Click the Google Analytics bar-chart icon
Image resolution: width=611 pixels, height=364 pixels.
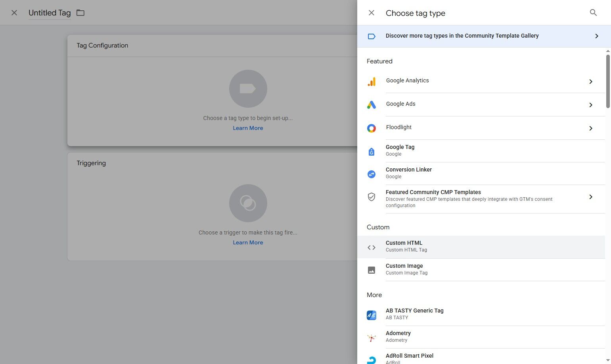pos(372,82)
